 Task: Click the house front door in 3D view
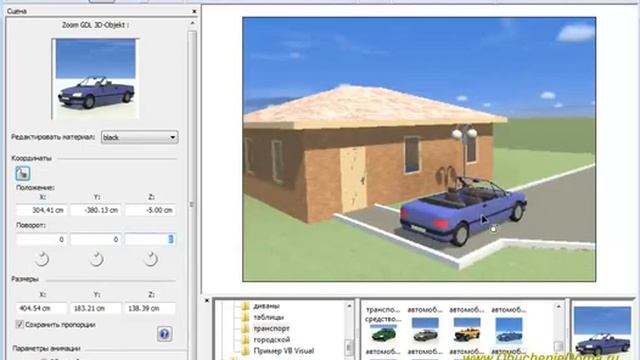(353, 180)
